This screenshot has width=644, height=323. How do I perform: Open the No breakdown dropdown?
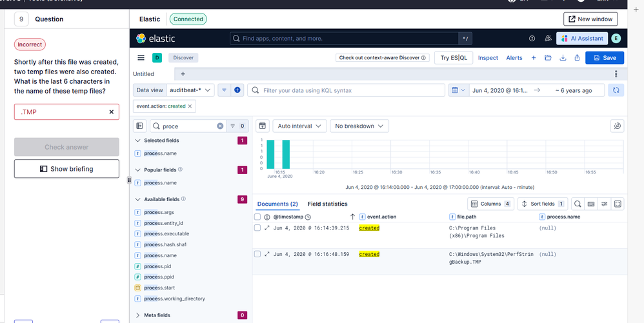[358, 126]
